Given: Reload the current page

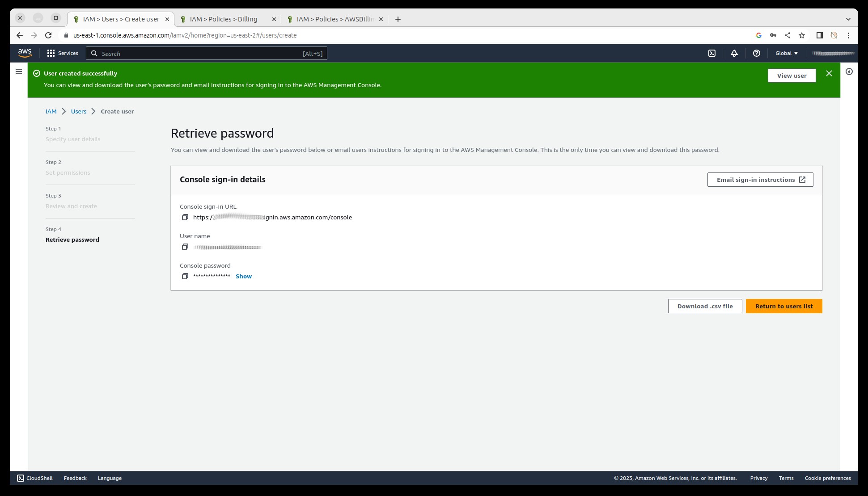Looking at the screenshot, I should tap(48, 35).
